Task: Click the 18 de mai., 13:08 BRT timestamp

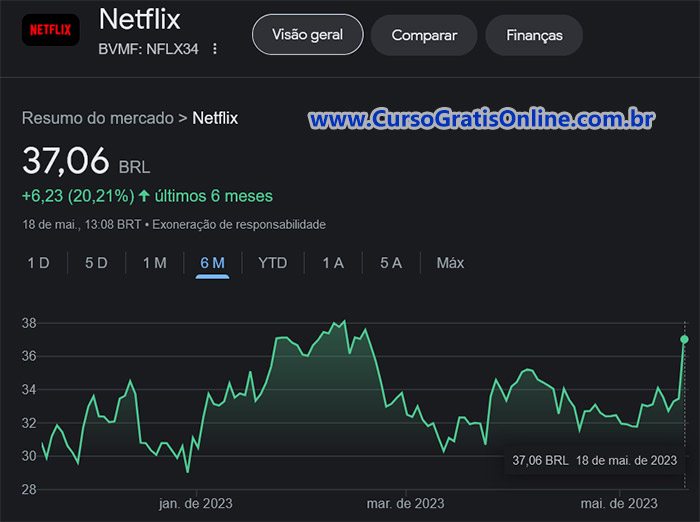Action: coord(82,224)
